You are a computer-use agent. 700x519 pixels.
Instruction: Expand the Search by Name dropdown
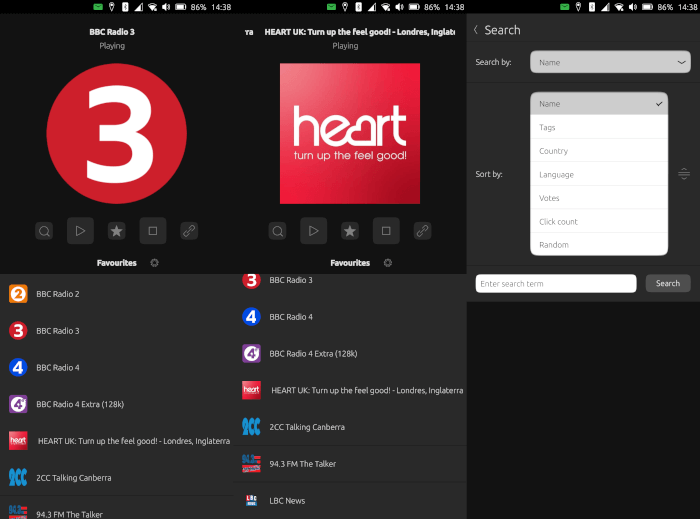[610, 62]
